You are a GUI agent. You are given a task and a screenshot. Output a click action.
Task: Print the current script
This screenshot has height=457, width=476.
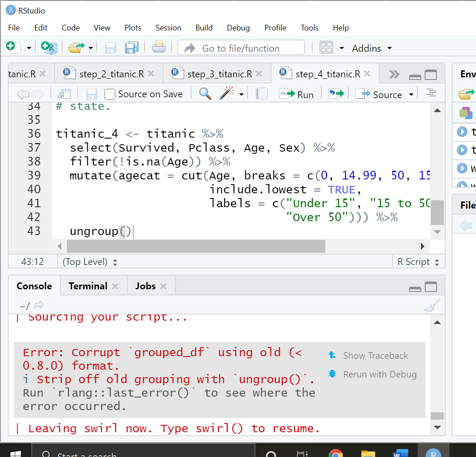pos(159,48)
